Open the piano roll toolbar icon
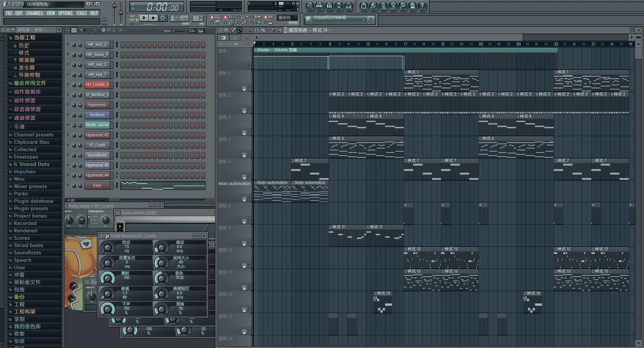644x348 pixels. [329, 6]
